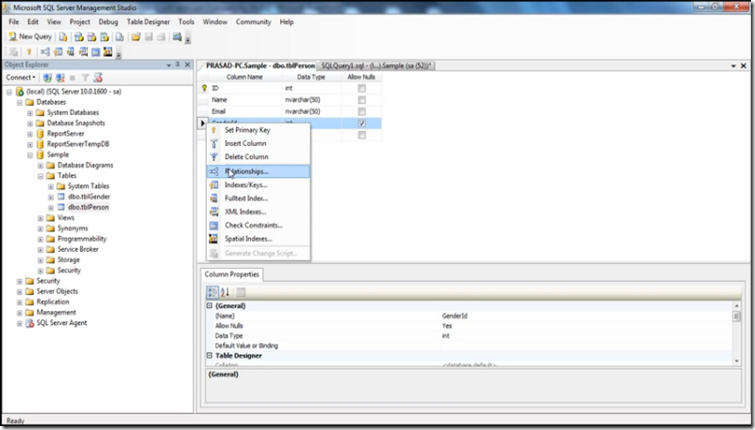Click the SQL Server Compact Query icon
The width and height of the screenshot is (755, 430).
(x=119, y=37)
